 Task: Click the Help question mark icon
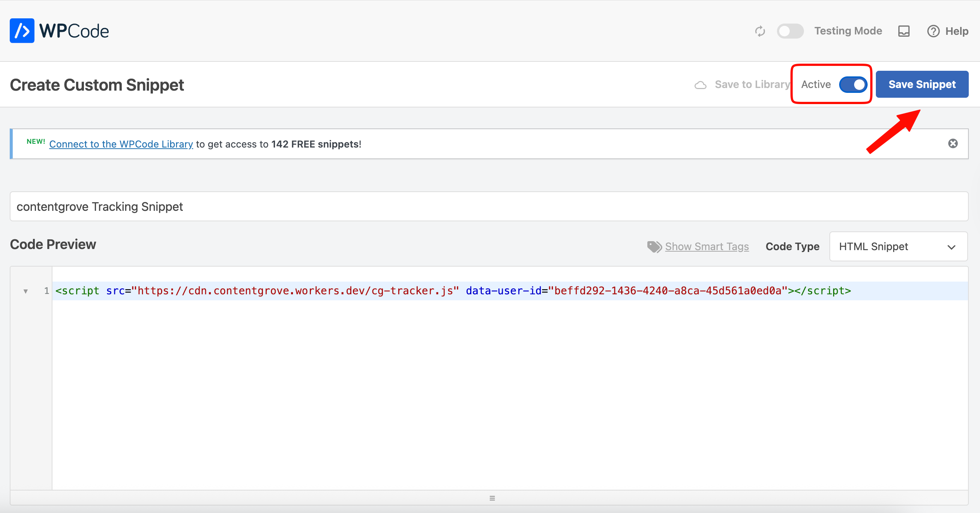(933, 31)
